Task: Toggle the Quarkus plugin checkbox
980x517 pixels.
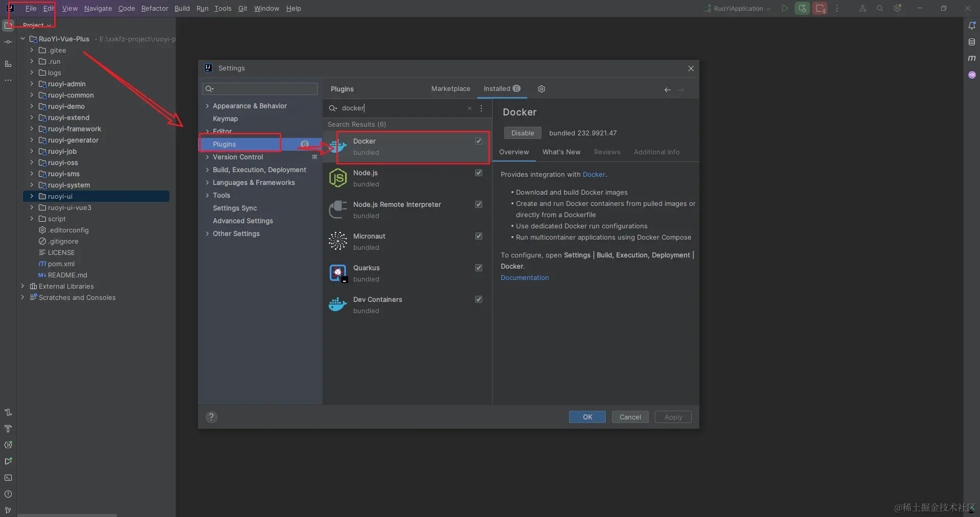Action: point(479,268)
